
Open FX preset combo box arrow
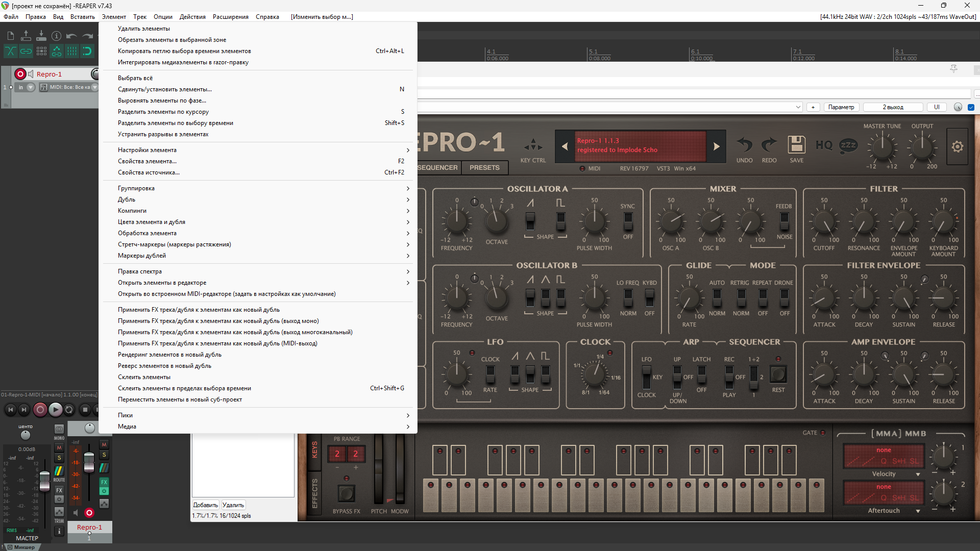point(798,107)
